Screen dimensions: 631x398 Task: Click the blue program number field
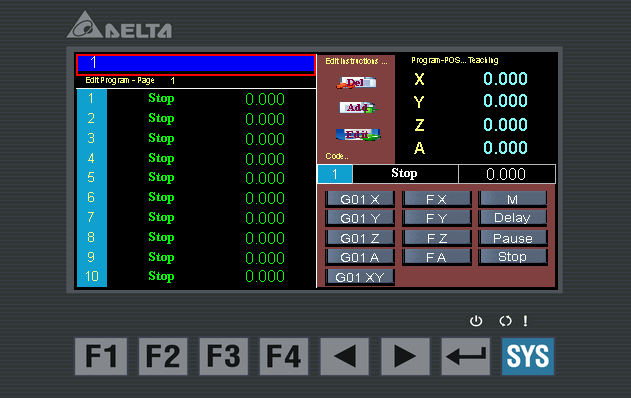click(196, 64)
